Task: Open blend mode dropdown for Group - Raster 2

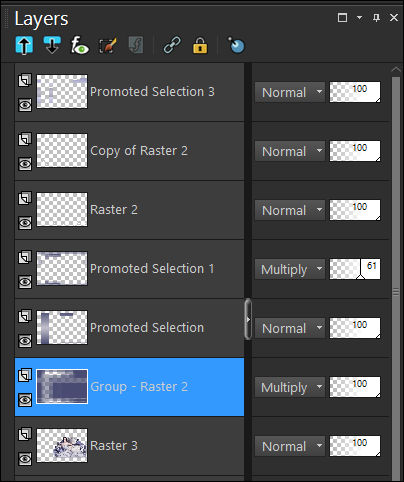Action: pyautogui.click(x=290, y=387)
